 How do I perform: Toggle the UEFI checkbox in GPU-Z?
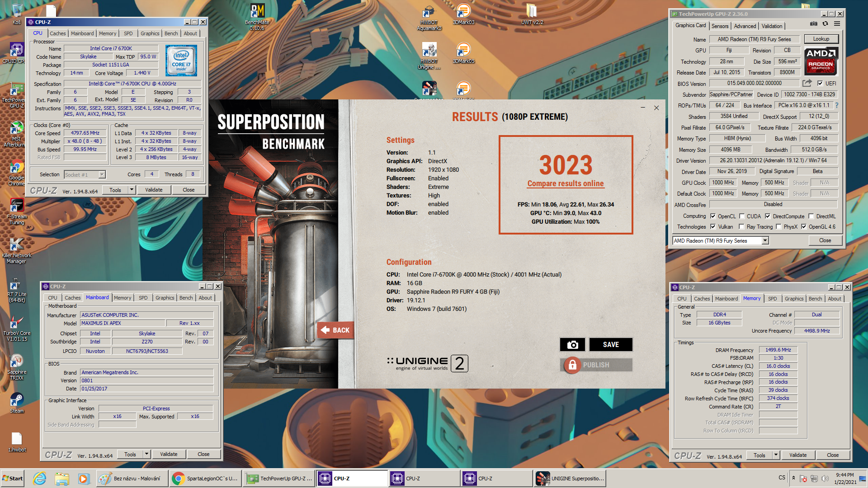click(820, 83)
